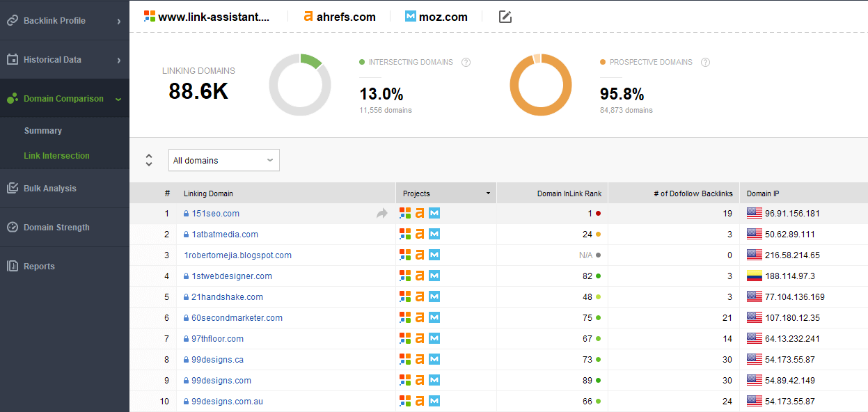Open the 21handshake.com link

click(227, 297)
